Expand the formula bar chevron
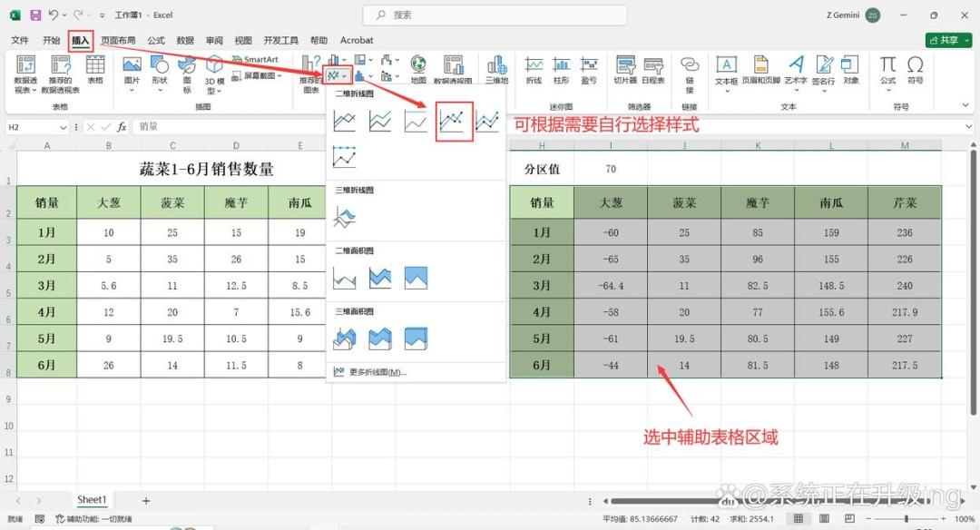 (968, 127)
